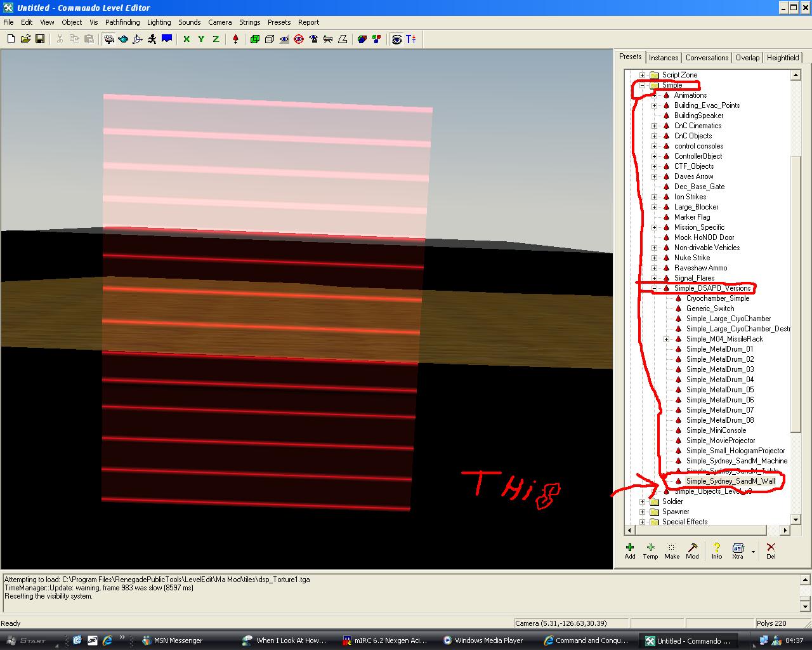This screenshot has width=812, height=650.
Task: Expand the Soldier folder
Action: [x=643, y=501]
